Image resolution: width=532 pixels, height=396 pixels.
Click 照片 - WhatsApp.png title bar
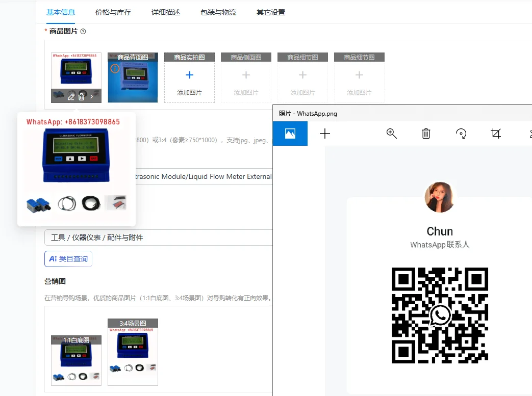click(402, 114)
